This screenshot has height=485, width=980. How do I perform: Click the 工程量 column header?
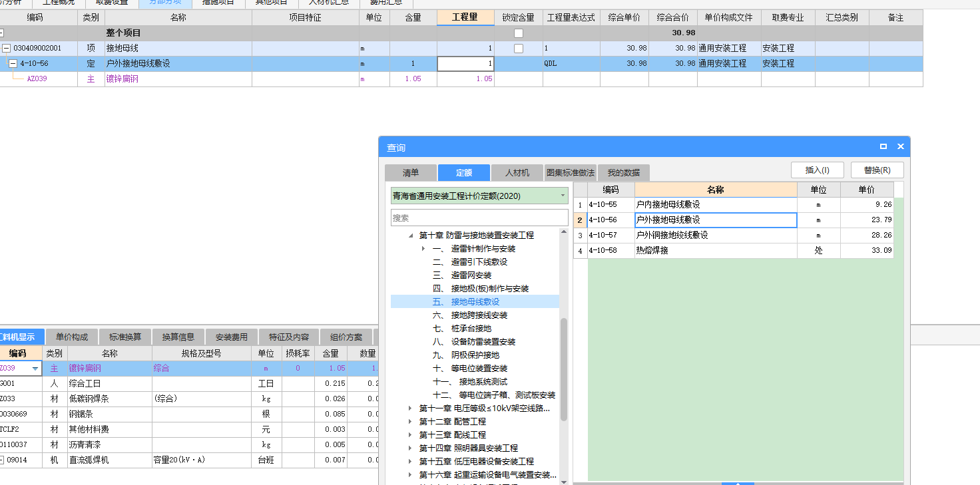[465, 18]
